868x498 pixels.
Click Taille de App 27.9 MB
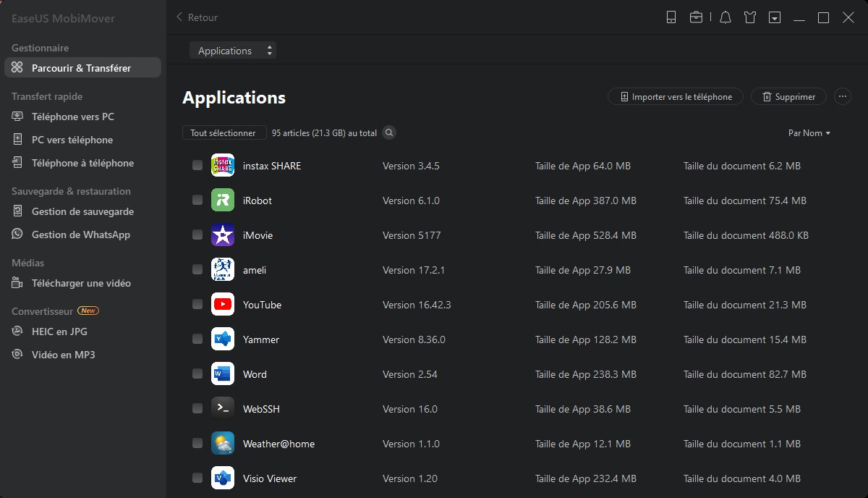tap(583, 270)
